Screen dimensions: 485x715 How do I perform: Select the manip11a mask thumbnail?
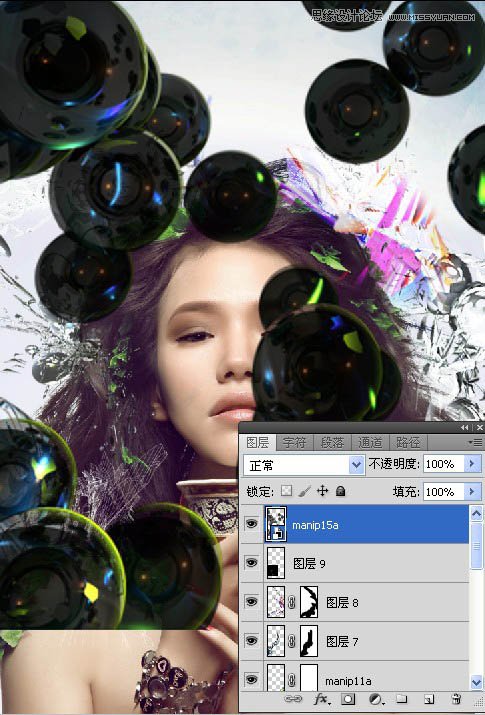(x=309, y=678)
